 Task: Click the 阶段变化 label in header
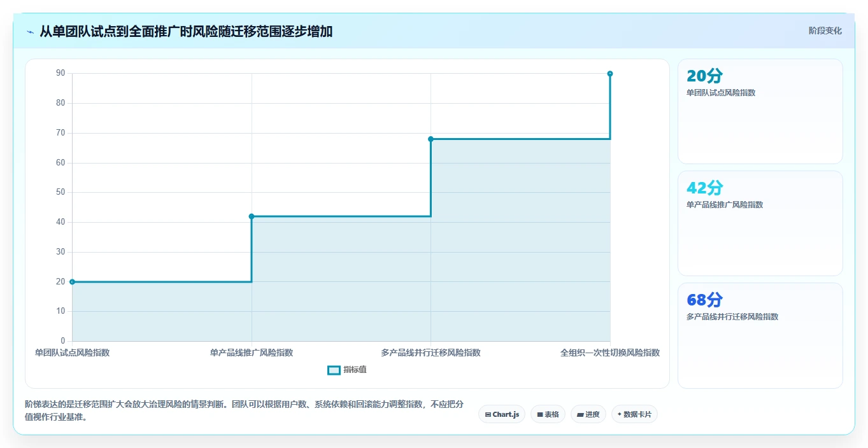pyautogui.click(x=825, y=31)
